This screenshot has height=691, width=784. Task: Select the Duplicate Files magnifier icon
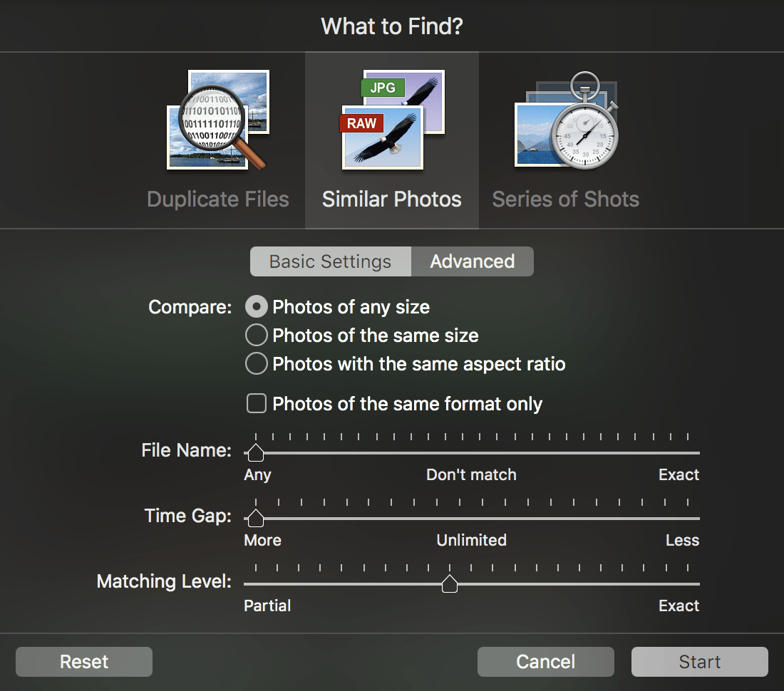(x=217, y=120)
